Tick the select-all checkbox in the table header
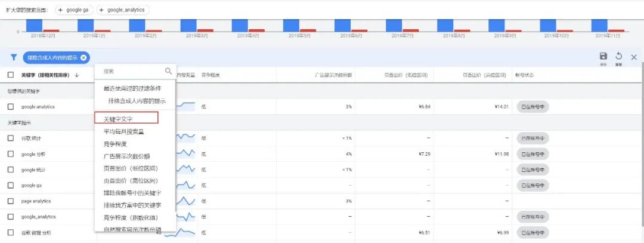This screenshot has height=243, width=644. pyautogui.click(x=11, y=75)
